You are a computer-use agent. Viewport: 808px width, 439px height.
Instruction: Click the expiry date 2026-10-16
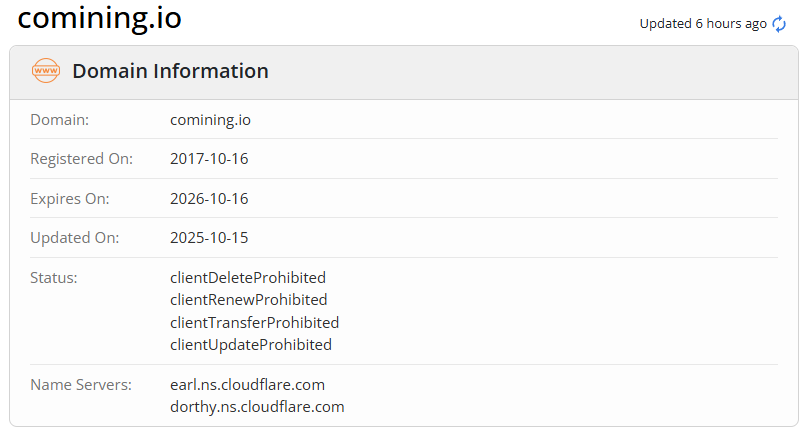(209, 198)
